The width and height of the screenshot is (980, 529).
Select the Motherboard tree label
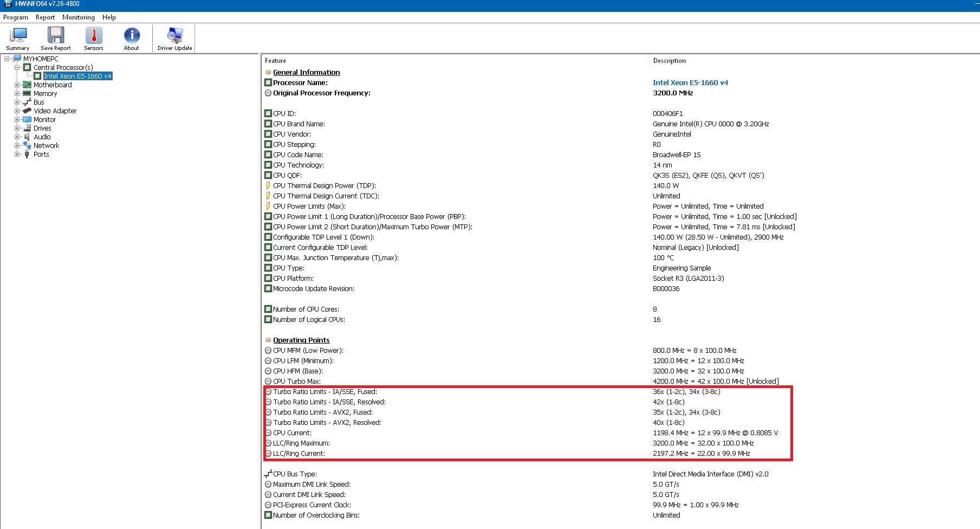(x=53, y=85)
